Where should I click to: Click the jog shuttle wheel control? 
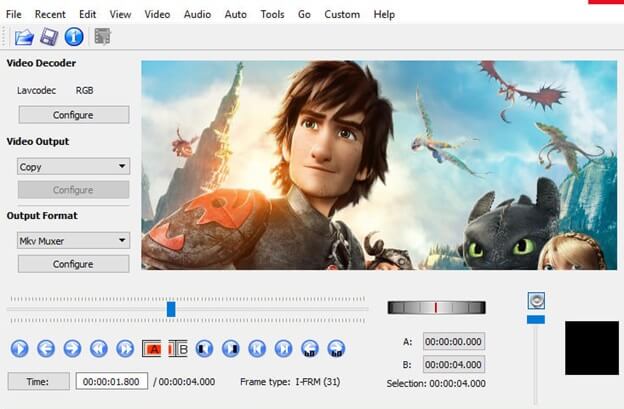437,308
